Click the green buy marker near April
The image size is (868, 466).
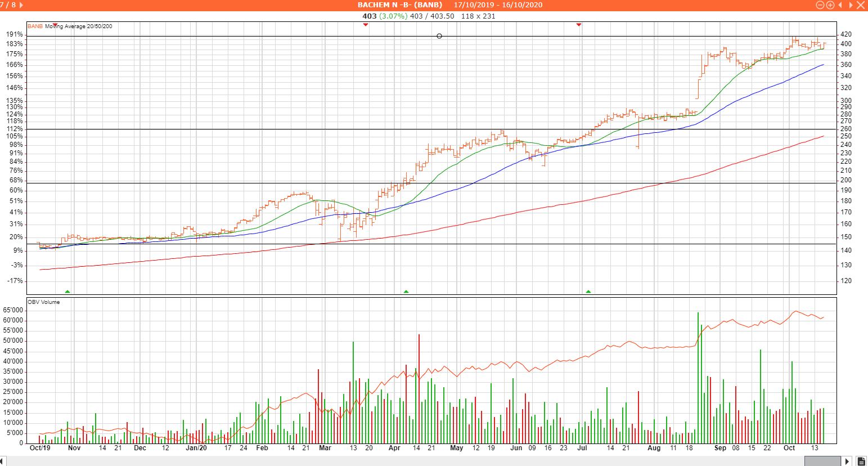click(406, 292)
